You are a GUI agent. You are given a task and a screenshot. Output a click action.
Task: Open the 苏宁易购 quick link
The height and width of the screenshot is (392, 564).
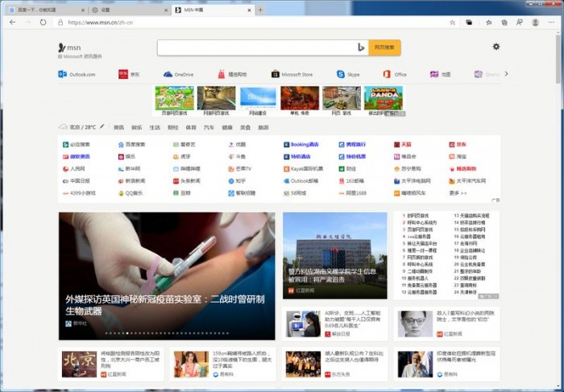(x=408, y=169)
